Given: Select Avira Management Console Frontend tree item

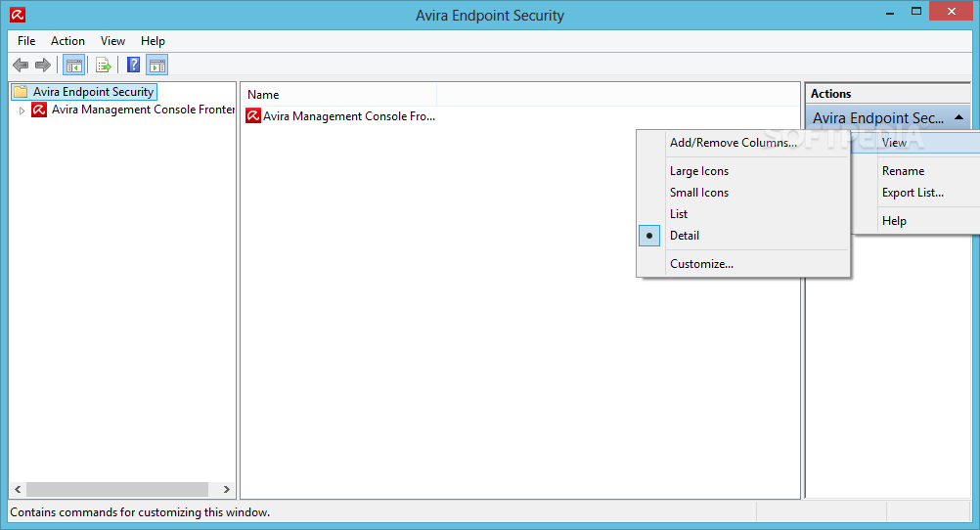Looking at the screenshot, I should tap(143, 110).
